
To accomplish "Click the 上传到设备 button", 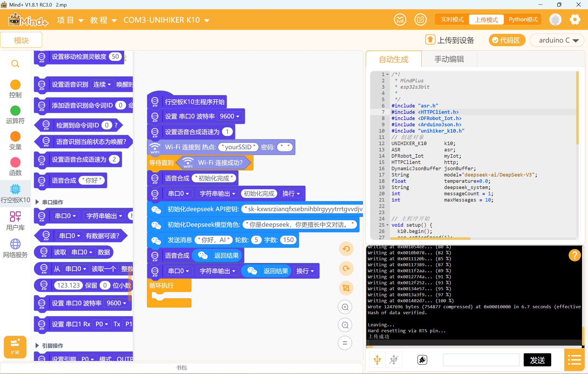I will (x=450, y=40).
